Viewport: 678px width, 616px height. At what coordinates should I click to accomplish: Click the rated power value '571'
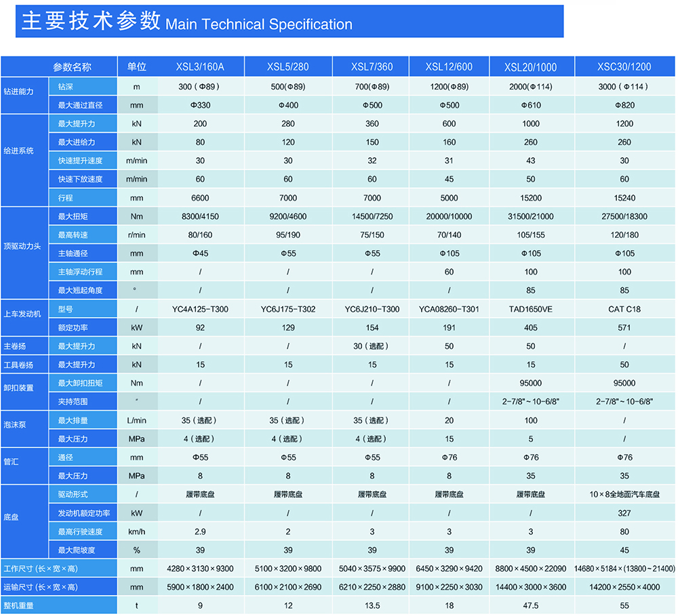coord(624,328)
